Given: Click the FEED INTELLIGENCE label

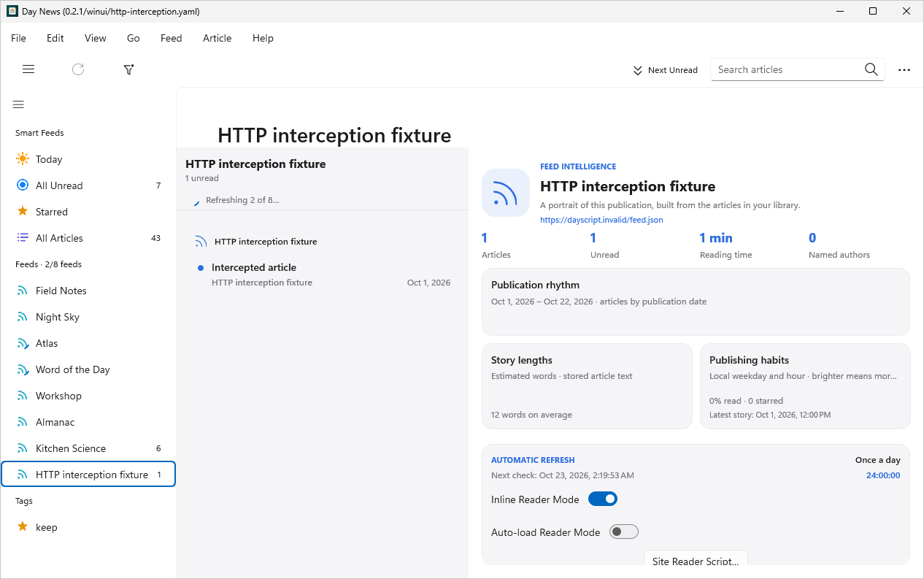Looking at the screenshot, I should pyautogui.click(x=578, y=166).
